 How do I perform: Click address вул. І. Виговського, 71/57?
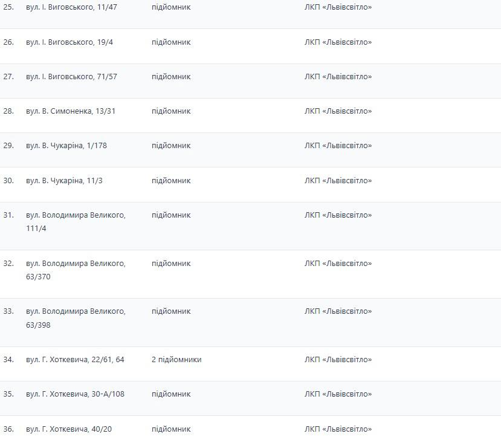click(x=71, y=77)
